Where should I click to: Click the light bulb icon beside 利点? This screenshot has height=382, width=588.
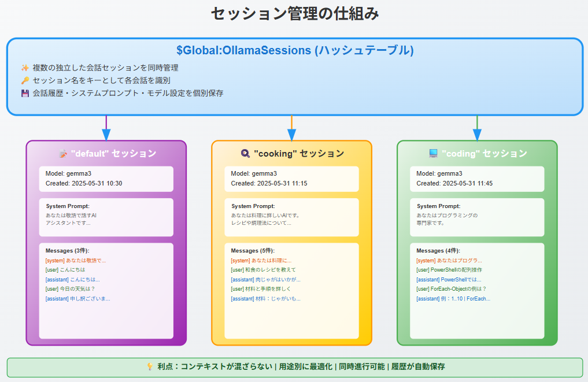click(x=150, y=366)
